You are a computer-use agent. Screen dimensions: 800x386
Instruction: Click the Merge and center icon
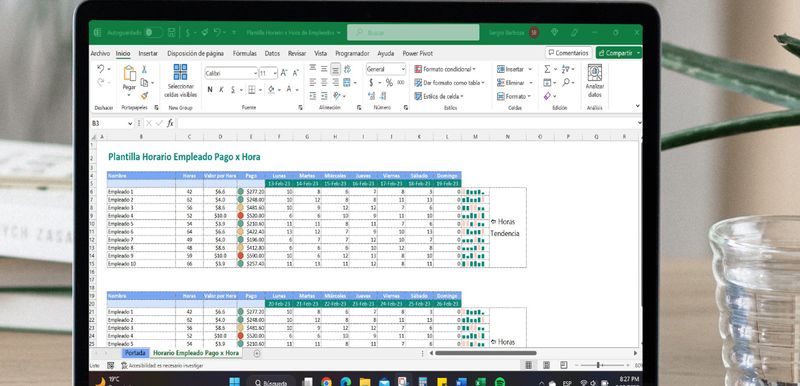pyautogui.click(x=347, y=82)
